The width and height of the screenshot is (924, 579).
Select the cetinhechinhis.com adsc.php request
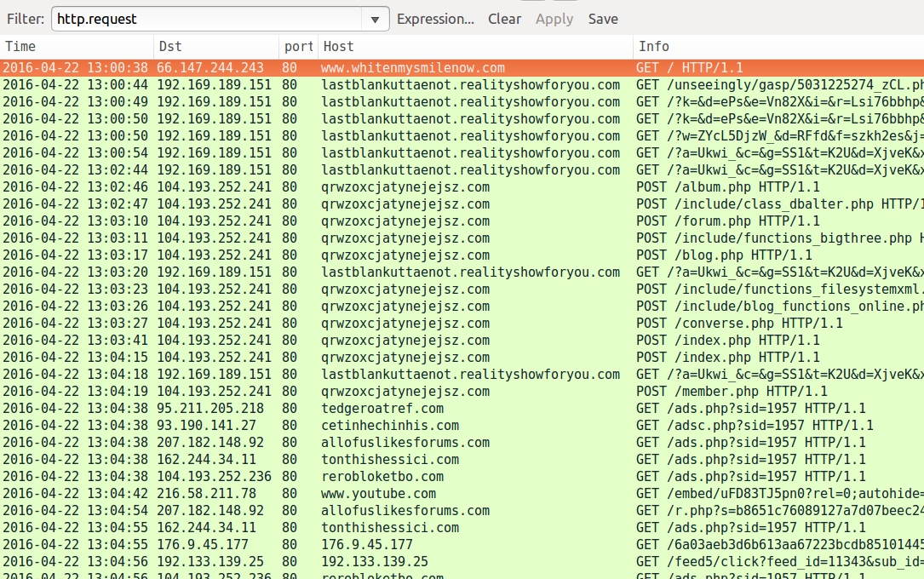point(389,426)
